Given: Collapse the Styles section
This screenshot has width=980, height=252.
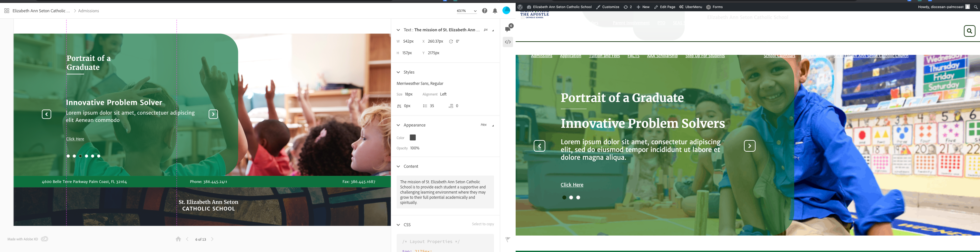Looking at the screenshot, I should [398, 72].
